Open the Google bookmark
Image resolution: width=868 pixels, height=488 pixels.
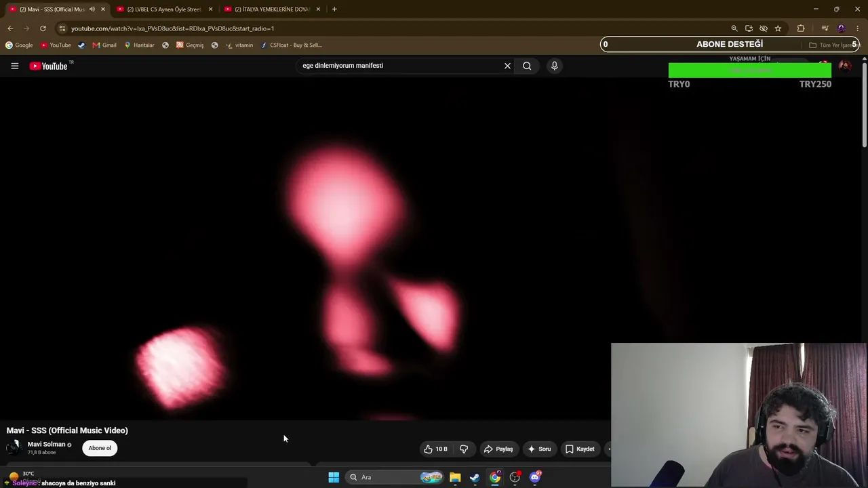[19, 45]
